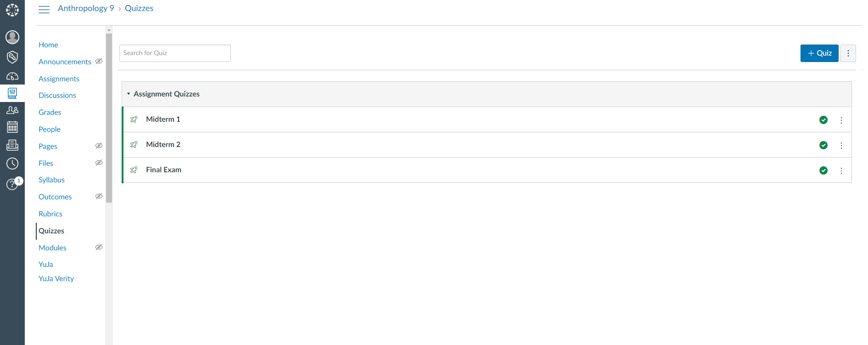Toggle the course navigation hamburger menu
The image size is (868, 345).
click(x=44, y=9)
